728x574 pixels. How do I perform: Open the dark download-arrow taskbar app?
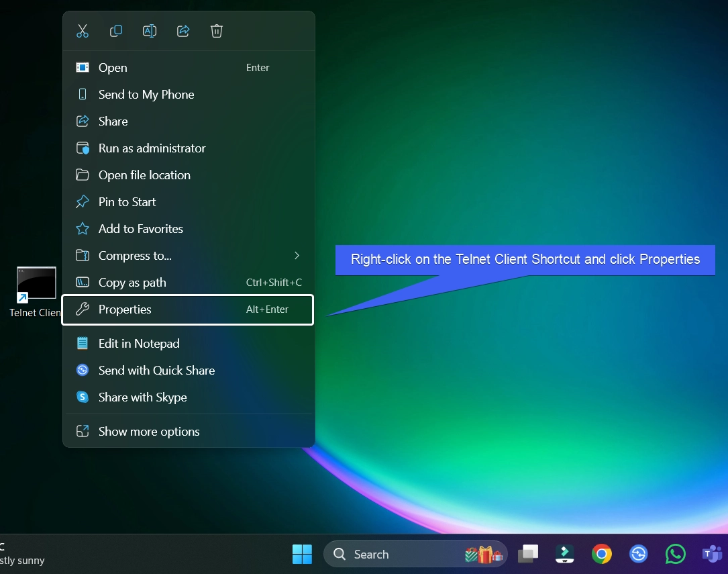click(x=564, y=555)
